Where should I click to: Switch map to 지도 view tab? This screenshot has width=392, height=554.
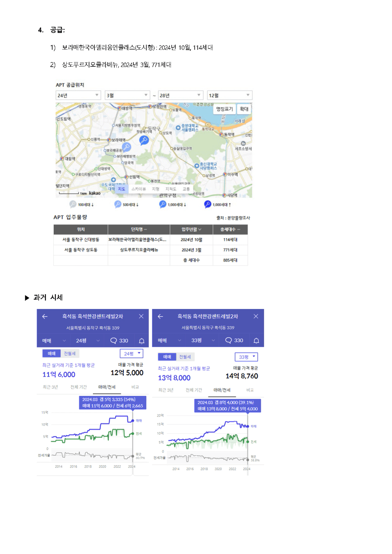(122, 189)
